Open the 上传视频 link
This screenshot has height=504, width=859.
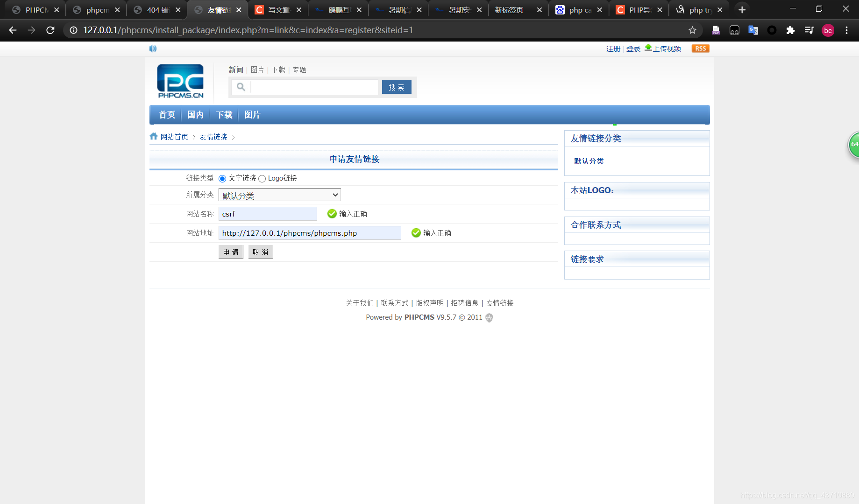[x=667, y=49]
